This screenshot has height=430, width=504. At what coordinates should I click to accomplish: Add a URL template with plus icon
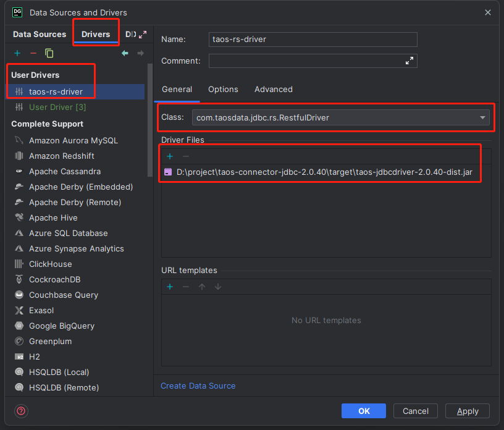[170, 287]
